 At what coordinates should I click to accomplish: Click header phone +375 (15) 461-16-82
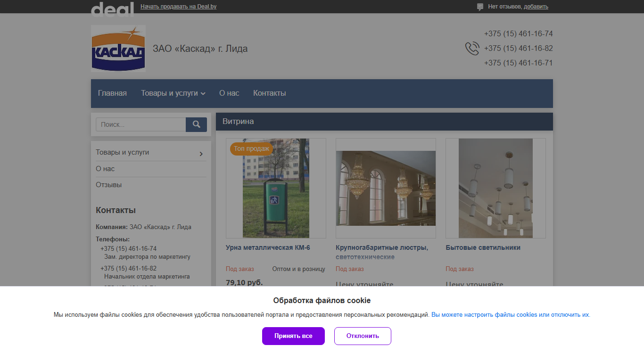[x=518, y=49]
